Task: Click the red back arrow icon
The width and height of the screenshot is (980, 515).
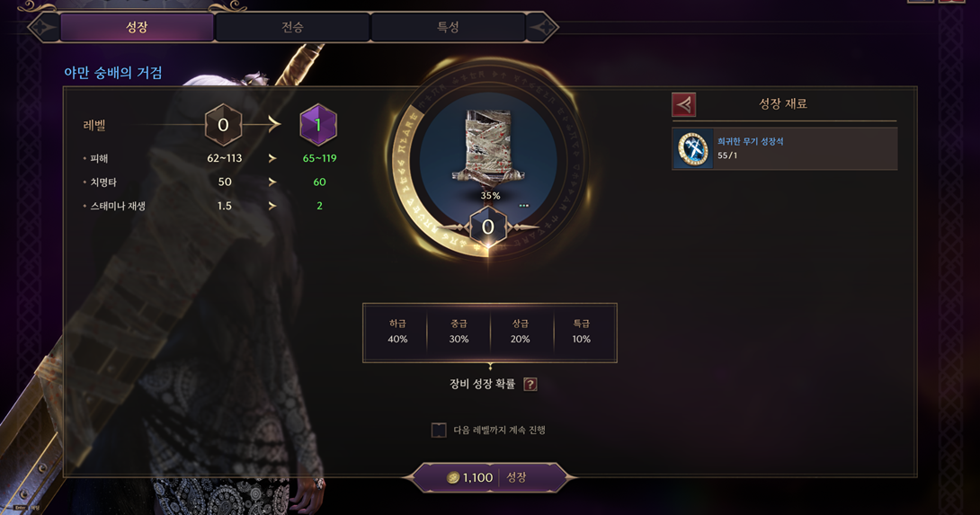Action: 683,104
